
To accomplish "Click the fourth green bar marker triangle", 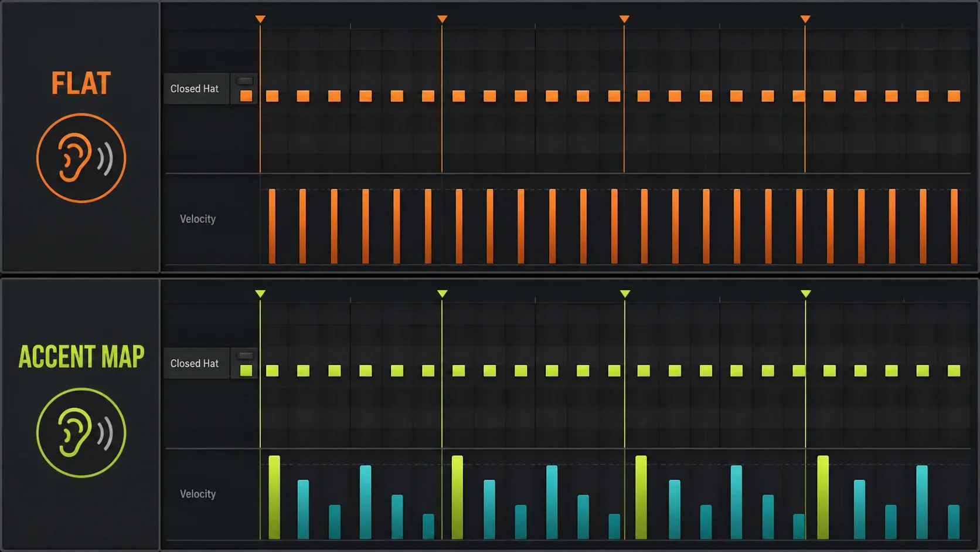I will click(806, 294).
